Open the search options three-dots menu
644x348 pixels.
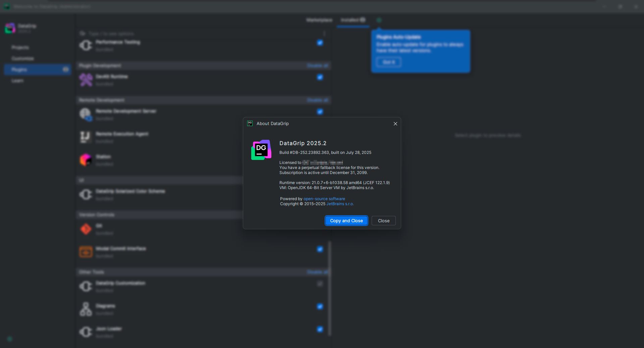[324, 34]
